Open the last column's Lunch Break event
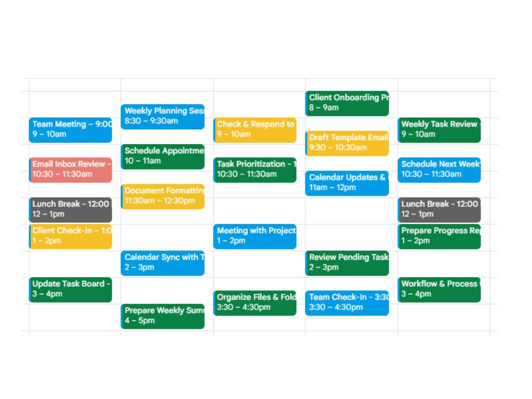 coord(439,210)
